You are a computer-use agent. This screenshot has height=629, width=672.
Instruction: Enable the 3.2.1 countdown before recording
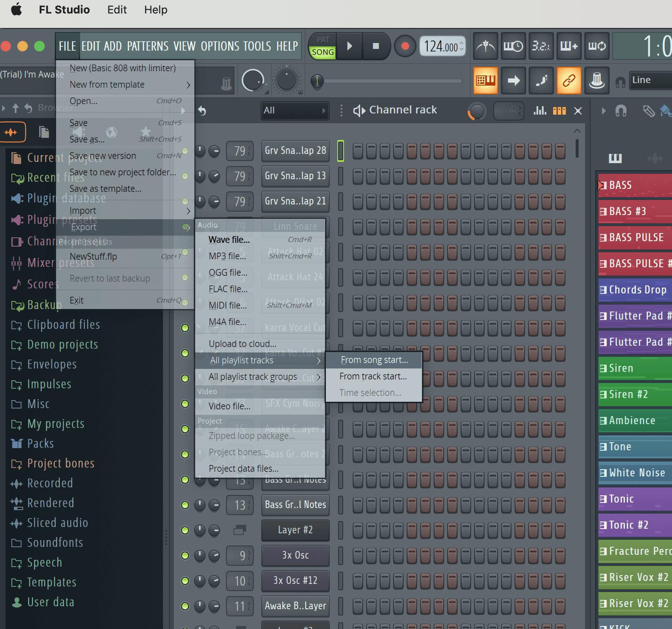coord(541,46)
